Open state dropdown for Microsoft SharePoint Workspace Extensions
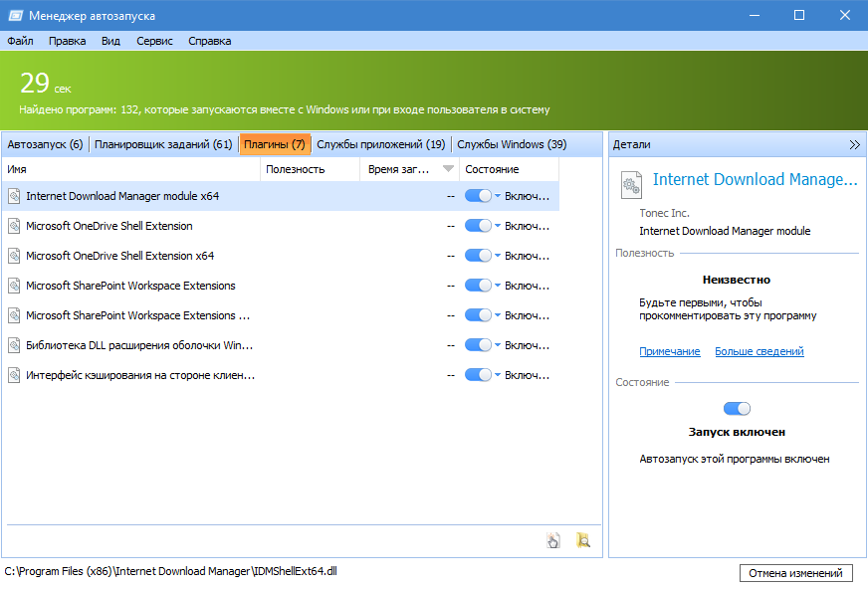Image resolution: width=868 pixels, height=589 pixels. tap(498, 286)
